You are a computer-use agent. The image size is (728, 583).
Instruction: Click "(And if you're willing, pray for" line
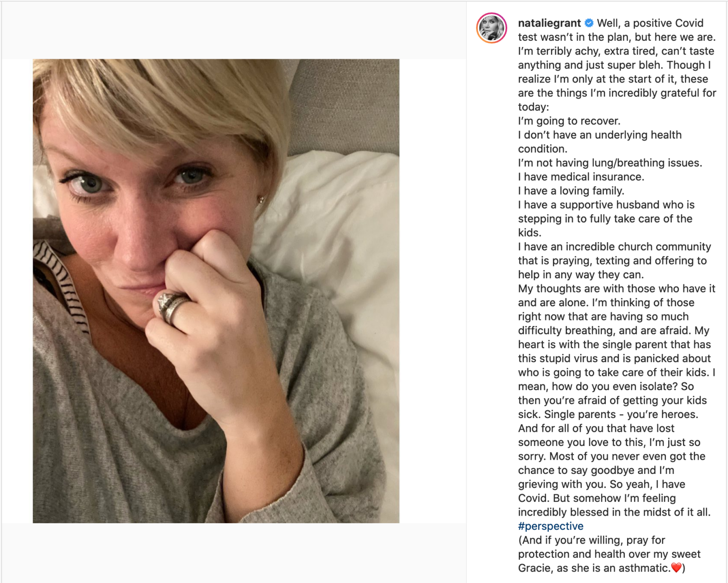click(x=591, y=540)
